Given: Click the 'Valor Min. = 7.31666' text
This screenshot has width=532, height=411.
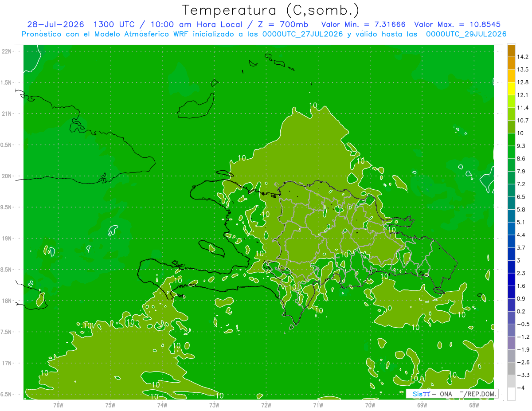Looking at the screenshot, I should point(363,24).
